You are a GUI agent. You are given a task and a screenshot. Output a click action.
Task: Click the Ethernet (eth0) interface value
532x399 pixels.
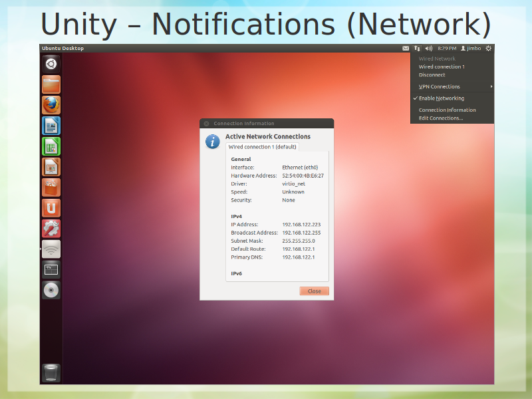point(300,168)
